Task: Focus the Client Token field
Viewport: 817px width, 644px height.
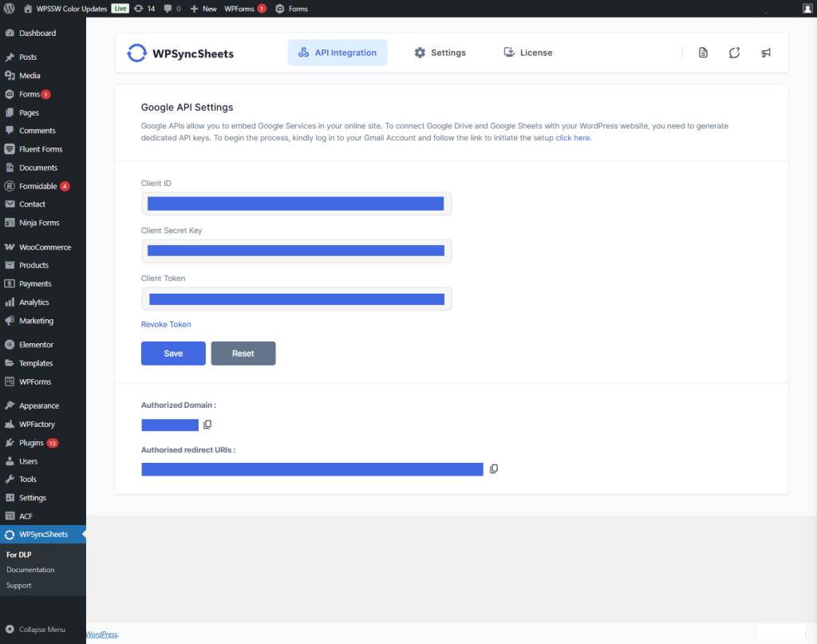Action: (297, 299)
